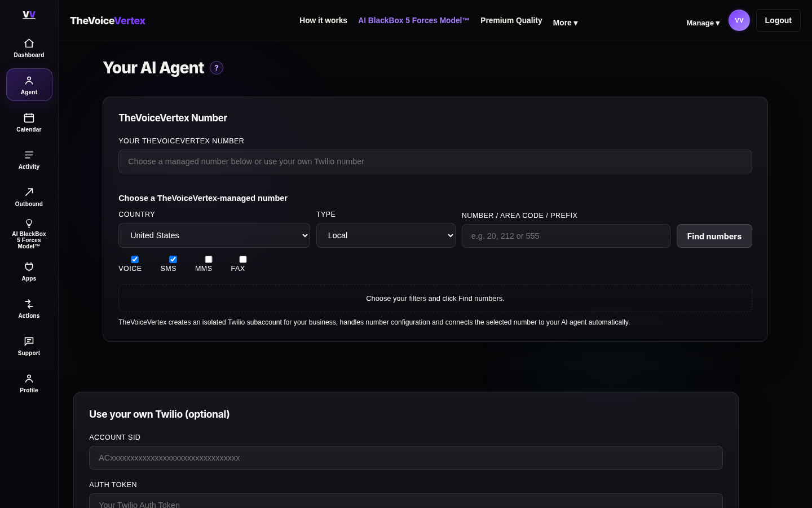Open the Profile person icon
This screenshot has height=508, width=812.
click(x=29, y=379)
